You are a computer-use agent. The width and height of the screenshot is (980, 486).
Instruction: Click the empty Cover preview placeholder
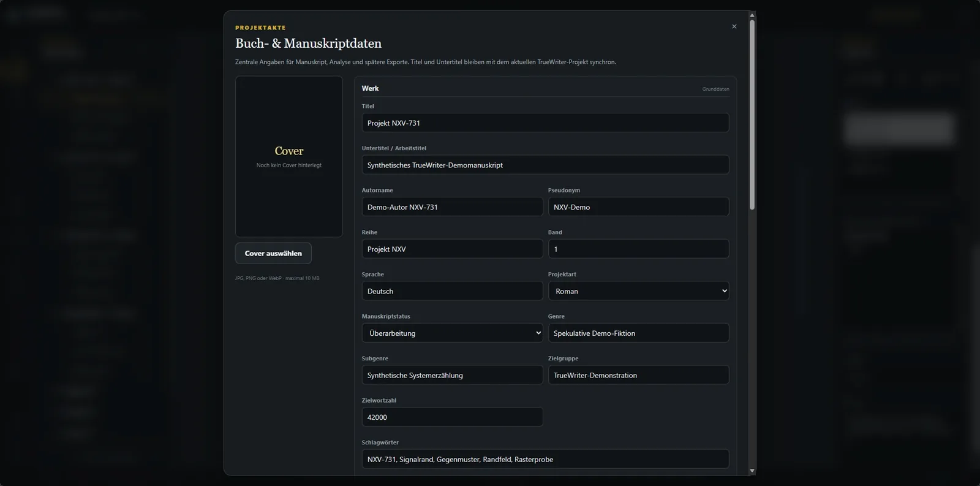289,157
